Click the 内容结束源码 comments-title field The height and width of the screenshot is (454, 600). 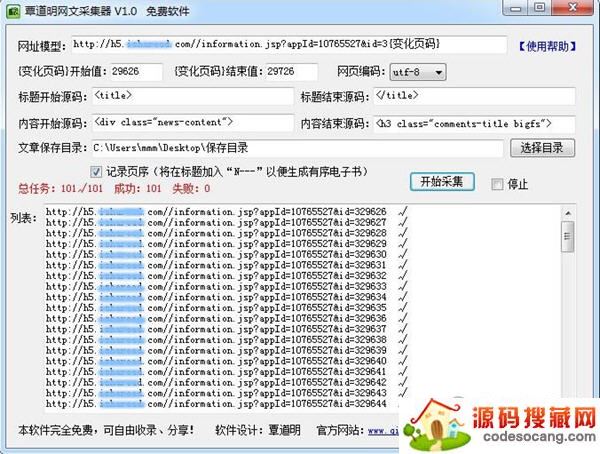pos(474,124)
